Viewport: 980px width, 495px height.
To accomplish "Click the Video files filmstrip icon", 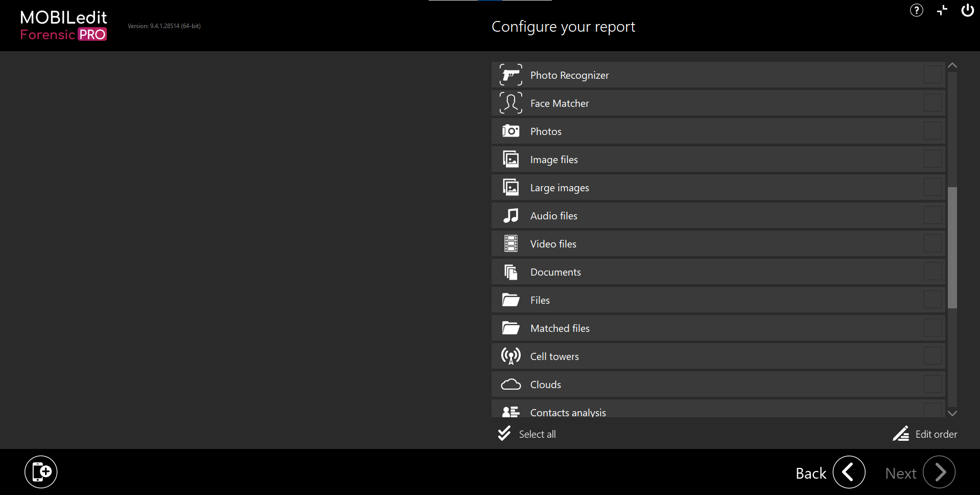I will point(510,244).
